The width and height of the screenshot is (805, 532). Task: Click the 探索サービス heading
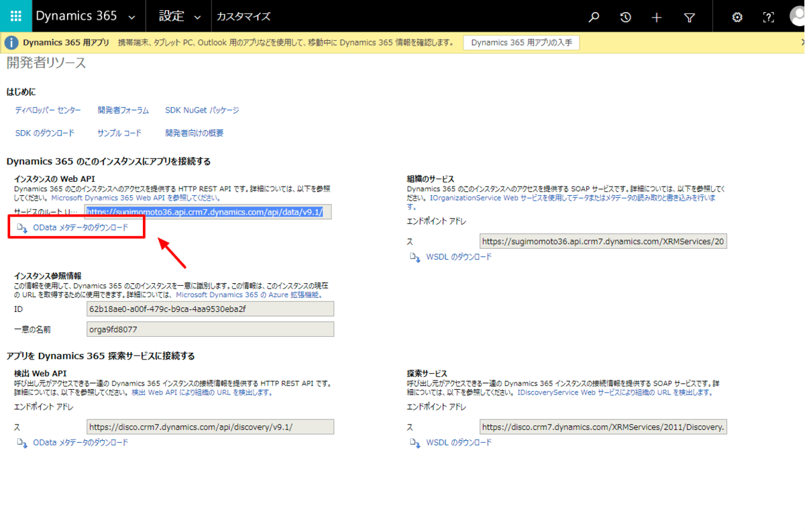coord(427,373)
